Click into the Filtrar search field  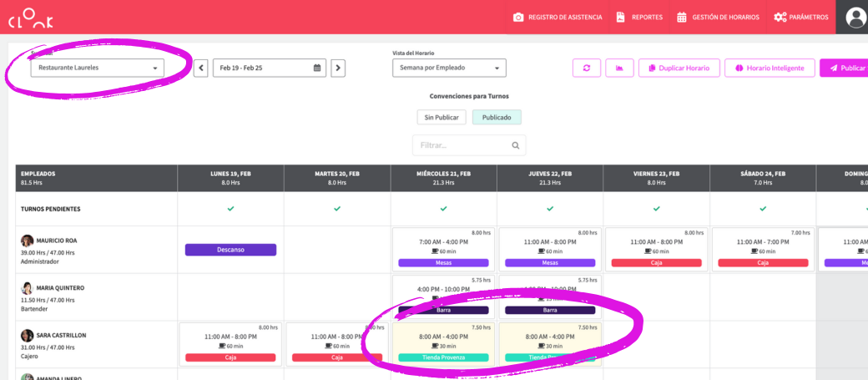point(462,145)
